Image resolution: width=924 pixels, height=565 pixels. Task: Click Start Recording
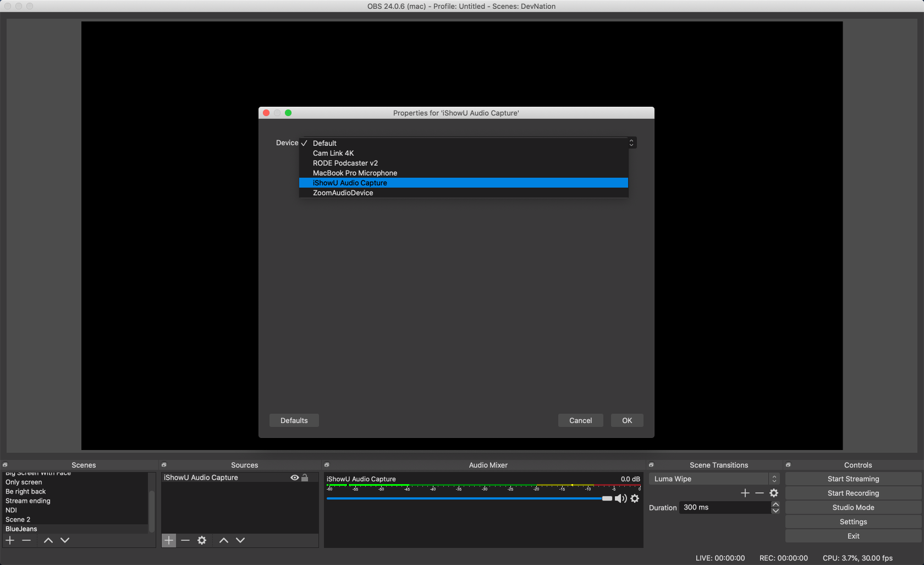point(853,493)
